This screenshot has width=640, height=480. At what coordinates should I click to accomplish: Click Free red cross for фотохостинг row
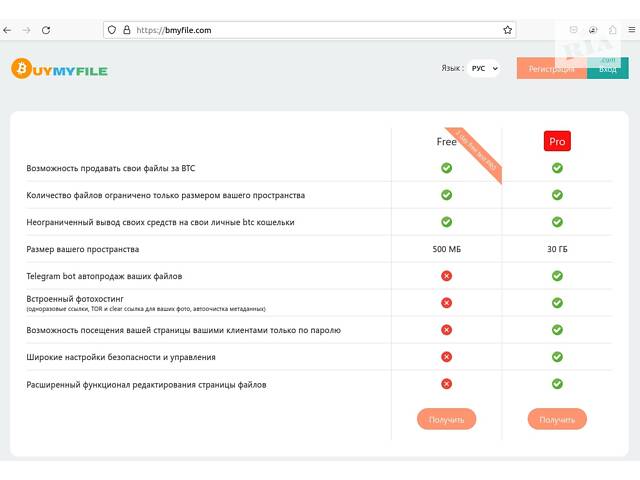click(x=447, y=303)
